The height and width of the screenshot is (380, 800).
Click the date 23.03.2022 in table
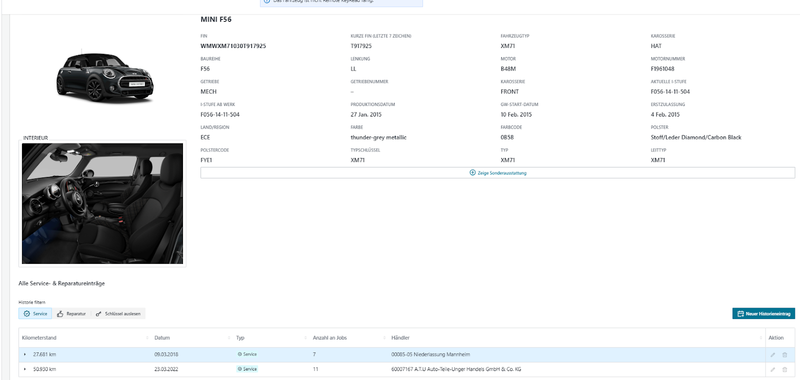pyautogui.click(x=166, y=369)
